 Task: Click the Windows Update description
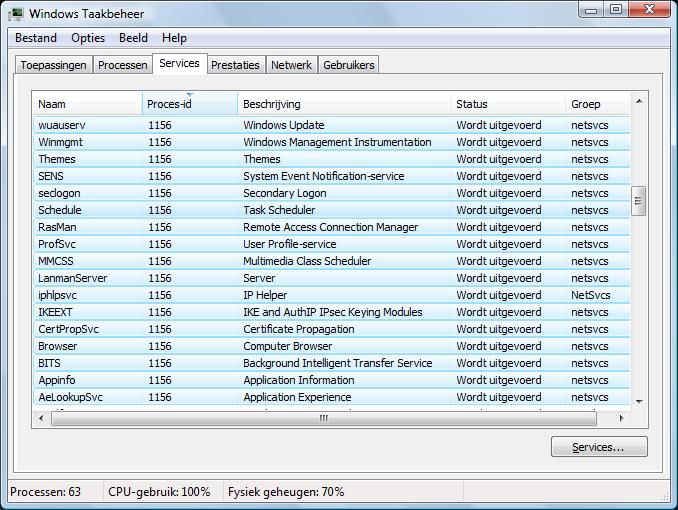284,125
